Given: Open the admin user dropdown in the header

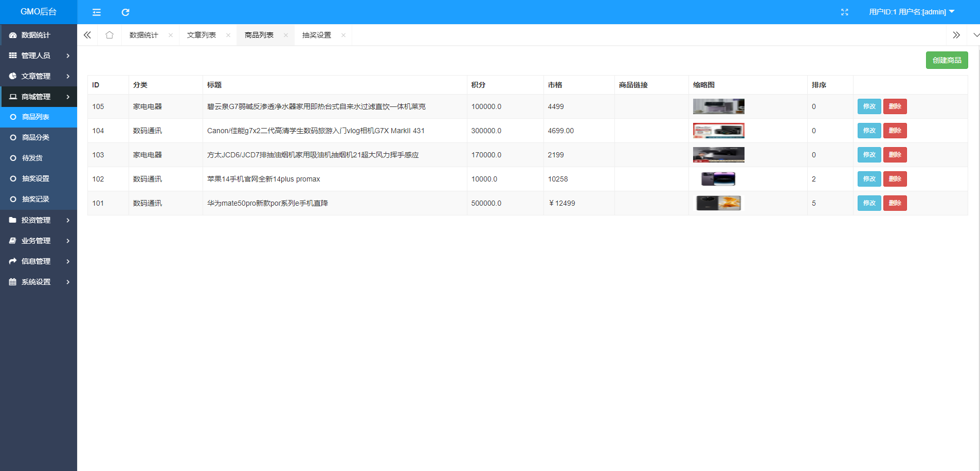Looking at the screenshot, I should (x=910, y=12).
